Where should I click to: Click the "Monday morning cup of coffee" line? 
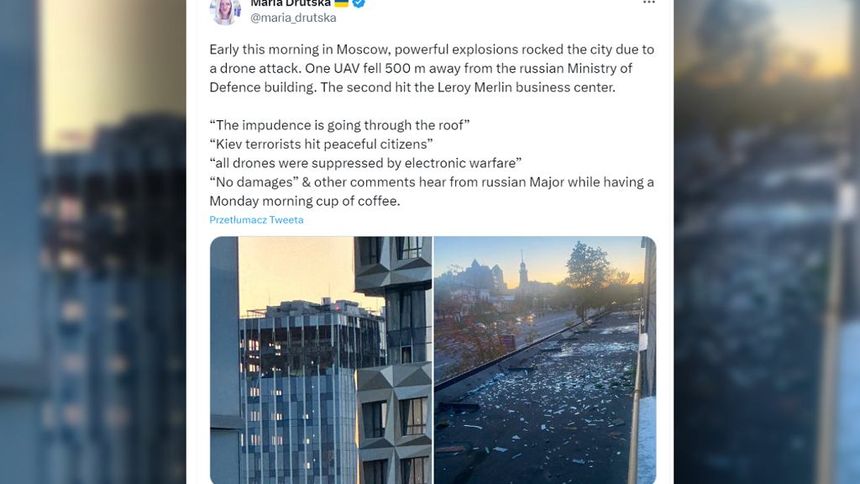pos(305,200)
